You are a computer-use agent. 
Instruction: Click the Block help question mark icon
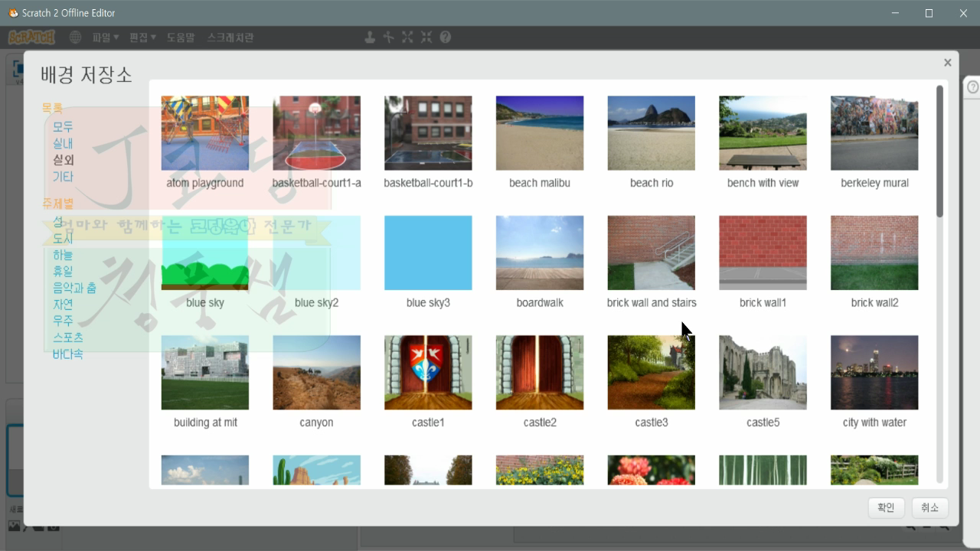click(x=445, y=37)
